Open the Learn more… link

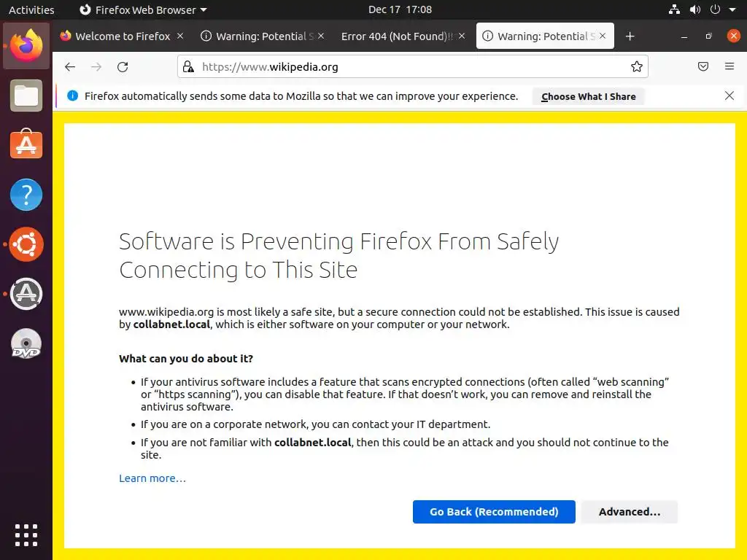(x=152, y=478)
